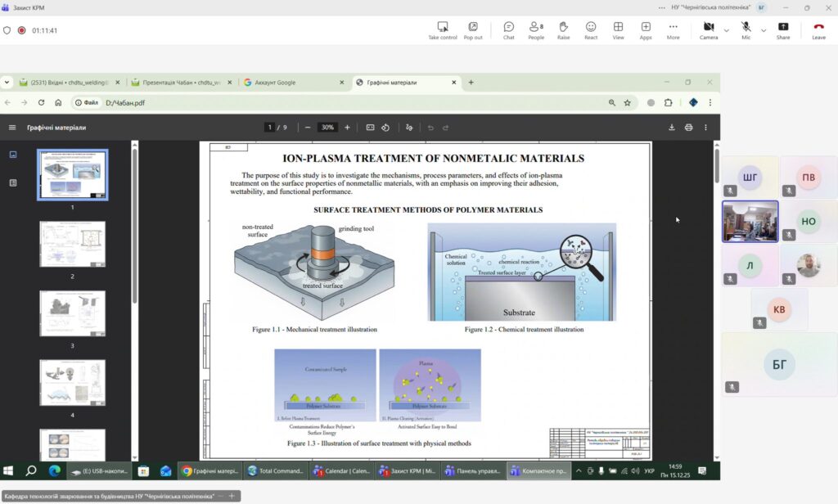Select page 3 thumbnail in sidebar

pyautogui.click(x=72, y=313)
